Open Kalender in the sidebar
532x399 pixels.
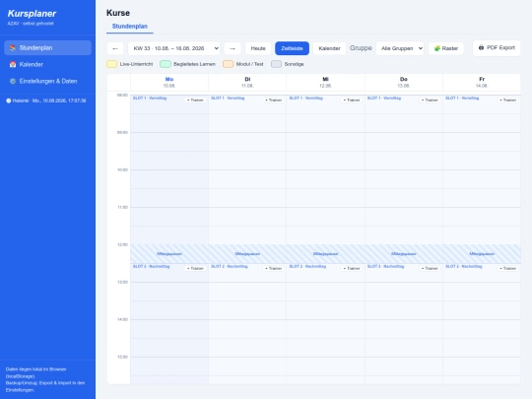[47, 64]
